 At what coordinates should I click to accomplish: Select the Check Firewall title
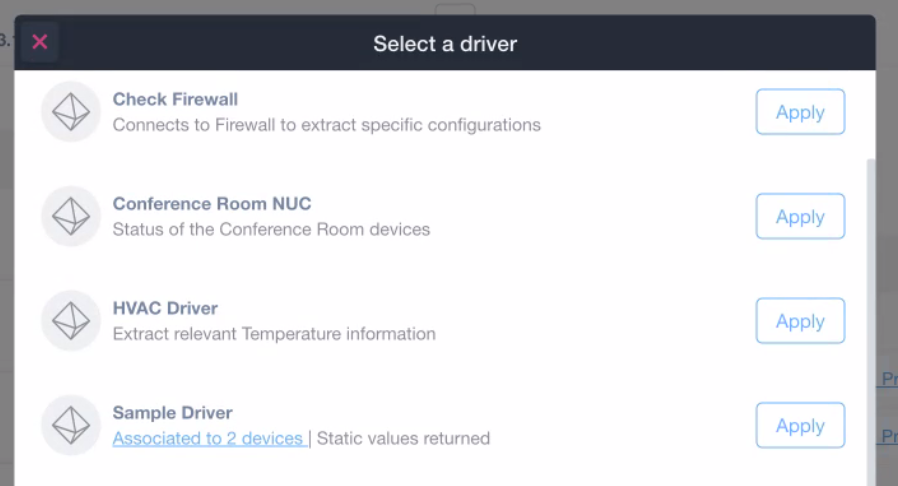pyautogui.click(x=175, y=99)
